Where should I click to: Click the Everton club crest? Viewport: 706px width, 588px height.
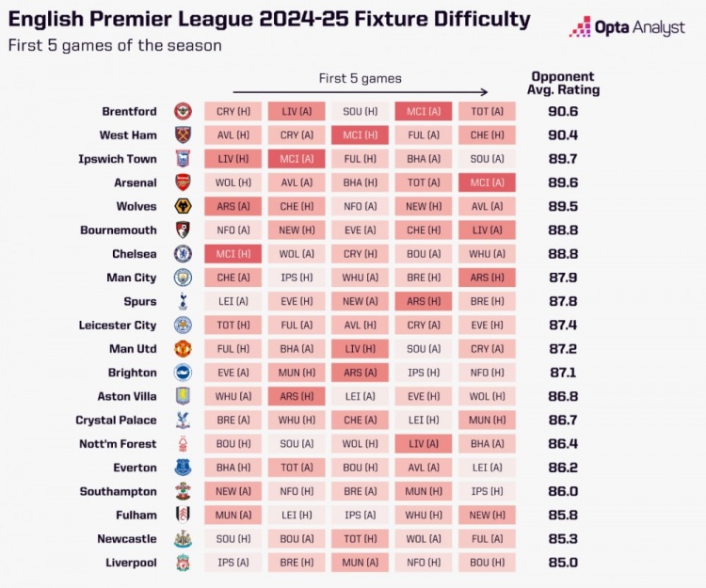coord(183,468)
